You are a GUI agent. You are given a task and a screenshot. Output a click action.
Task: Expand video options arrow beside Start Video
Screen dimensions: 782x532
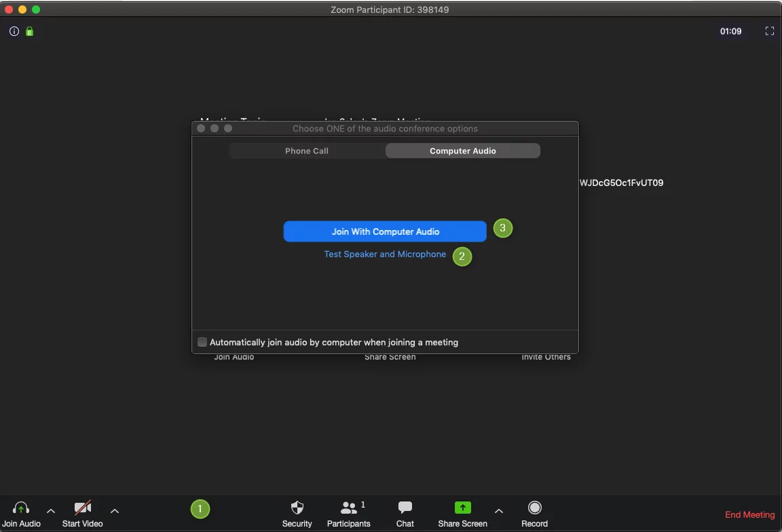115,511
